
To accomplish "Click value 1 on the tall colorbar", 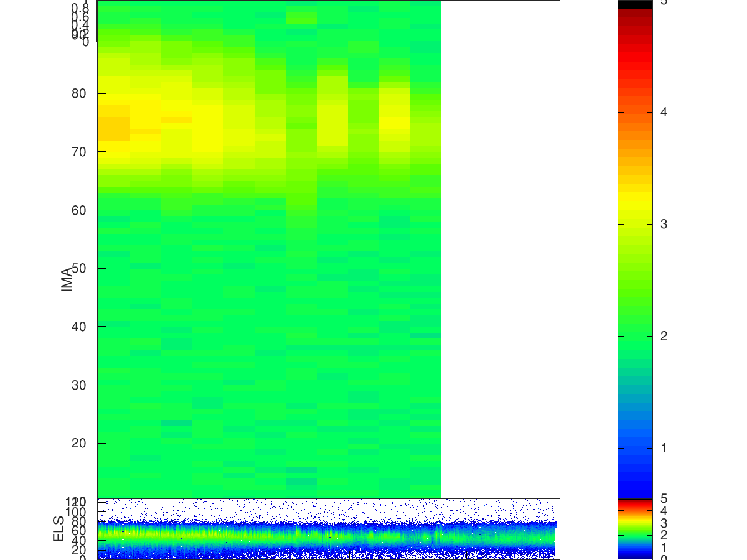I will tap(664, 448).
